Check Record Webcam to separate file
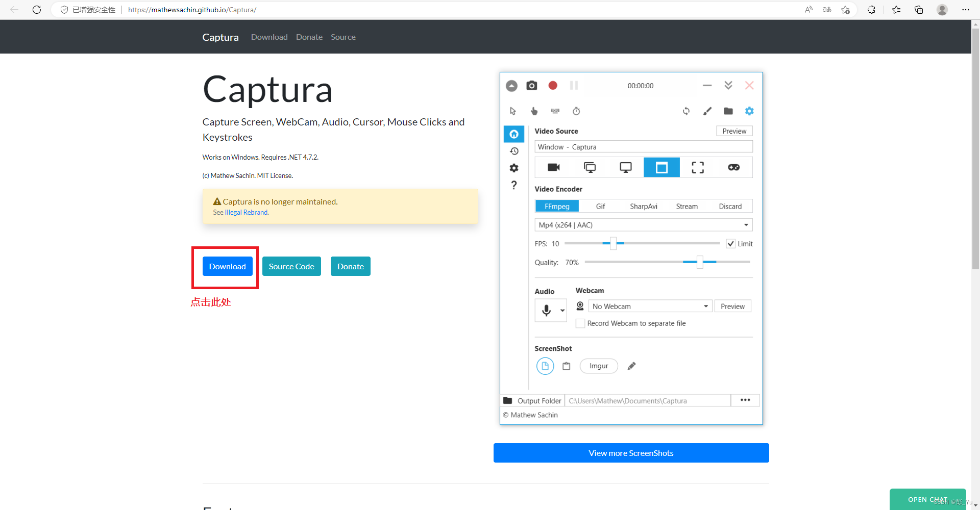 (580, 323)
